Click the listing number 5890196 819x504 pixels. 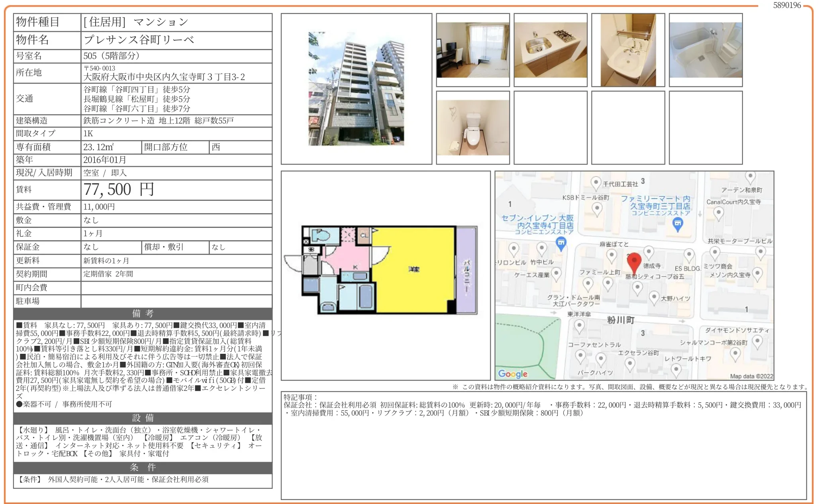pos(787,5)
